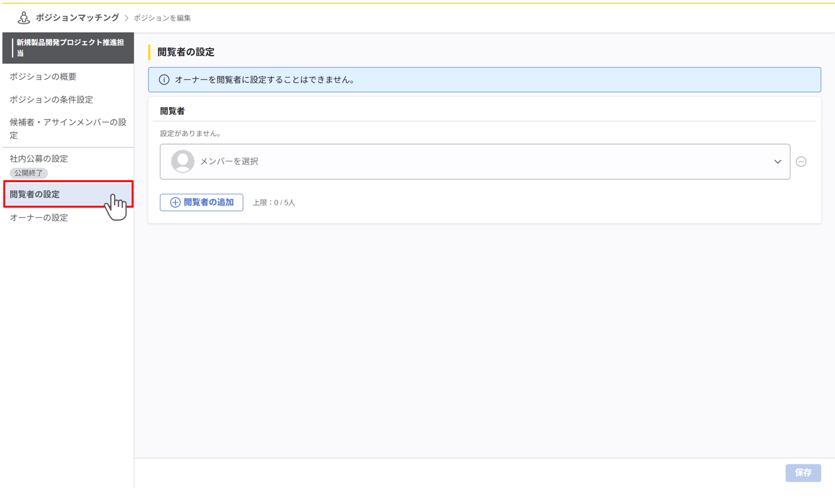
Task: Click the 新規製品開発プロジェクト推進担当 position title
Action: (x=70, y=48)
